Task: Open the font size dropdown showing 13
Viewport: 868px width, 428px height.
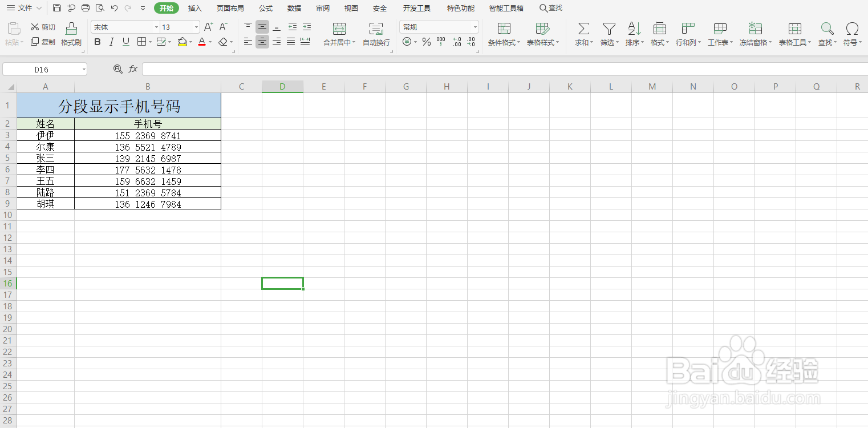Action: coord(197,27)
